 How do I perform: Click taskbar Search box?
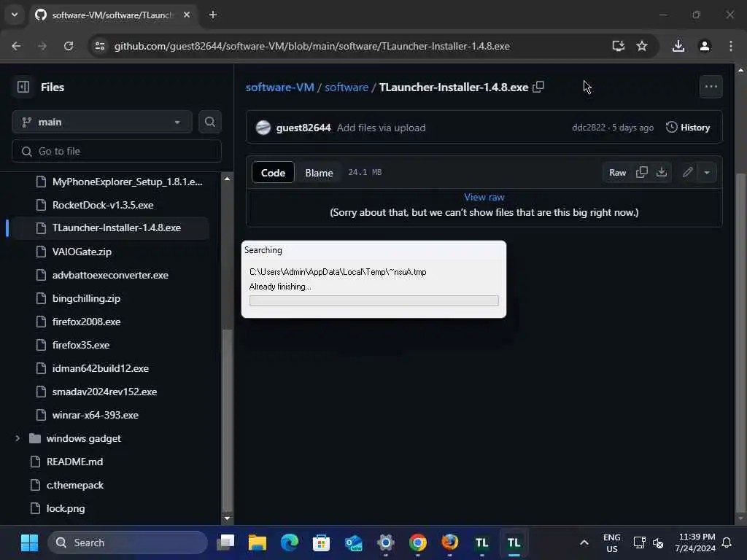click(128, 542)
